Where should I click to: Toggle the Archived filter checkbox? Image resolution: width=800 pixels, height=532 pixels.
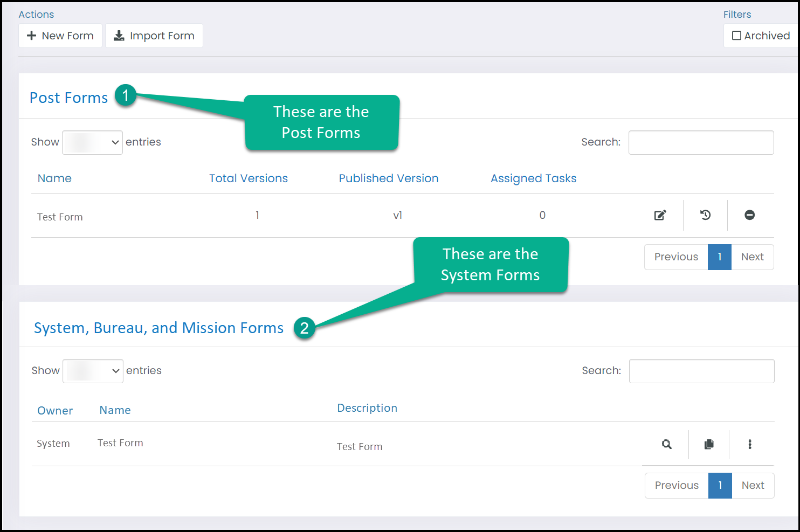(x=736, y=36)
